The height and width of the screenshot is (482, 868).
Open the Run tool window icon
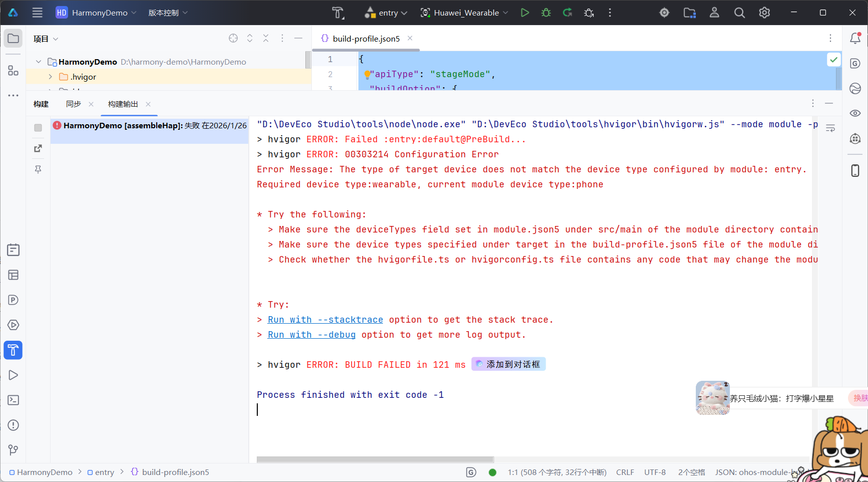14,375
